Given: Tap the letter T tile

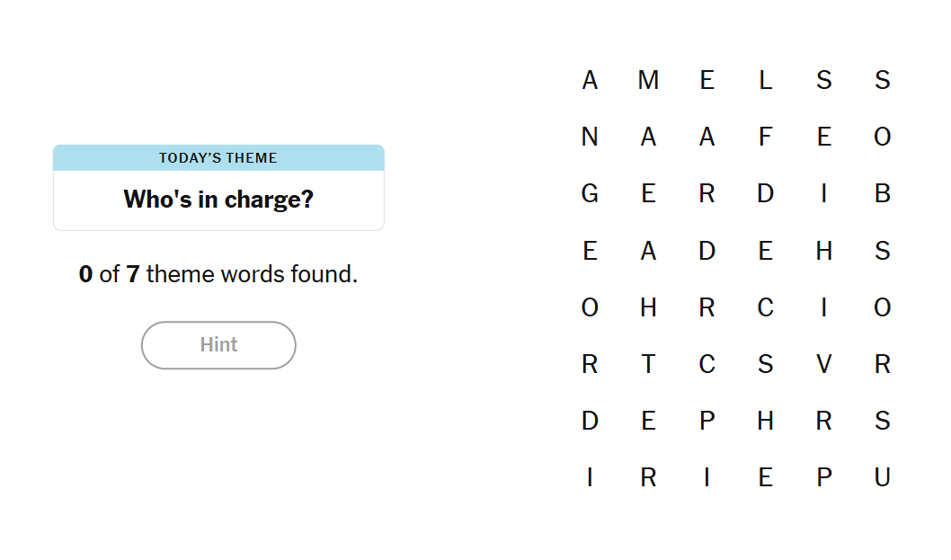Looking at the screenshot, I should [x=648, y=364].
